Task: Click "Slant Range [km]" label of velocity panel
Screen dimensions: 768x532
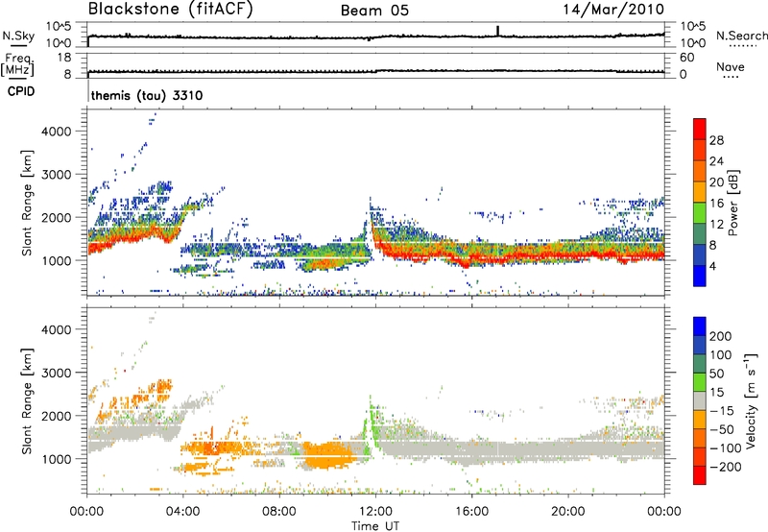Action: [x=27, y=400]
